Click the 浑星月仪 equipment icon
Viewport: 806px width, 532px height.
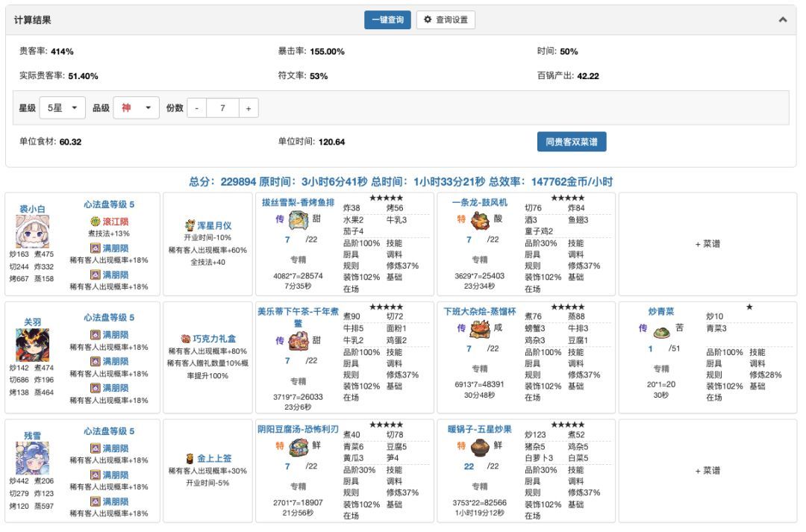(x=190, y=225)
